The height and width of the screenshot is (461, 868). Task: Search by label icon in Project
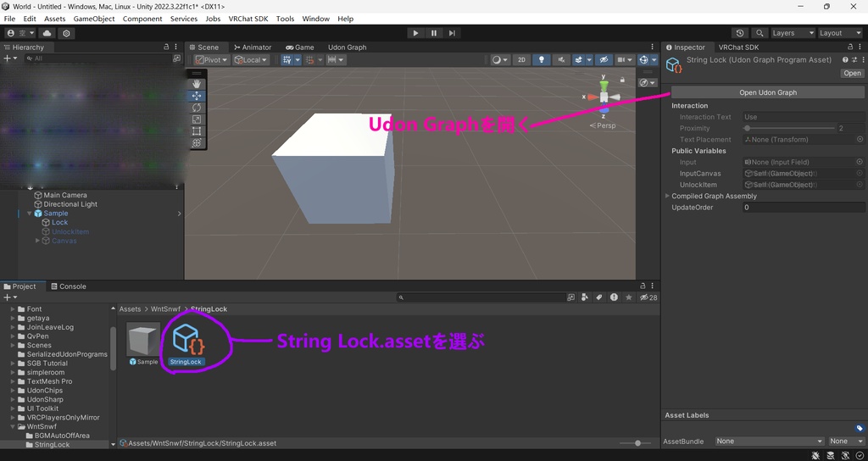point(599,297)
